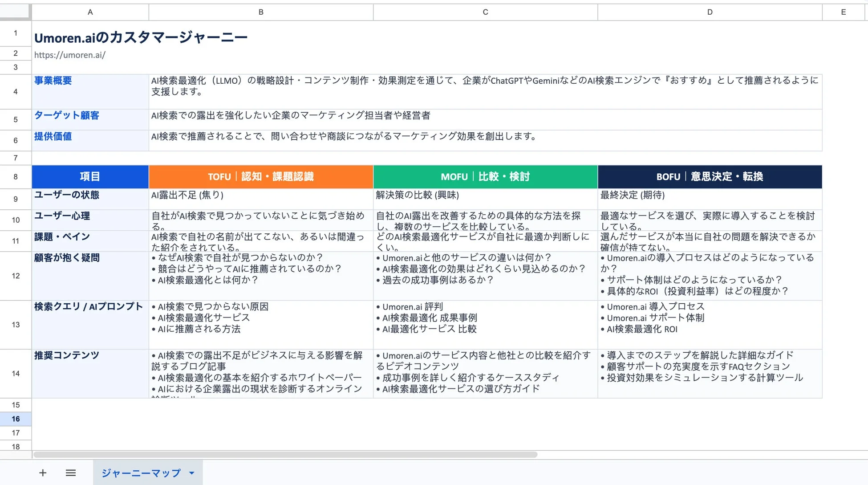Image resolution: width=868 pixels, height=485 pixels.
Task: Click the title Umoren.aiのカスタマージャーニー
Action: coord(141,37)
